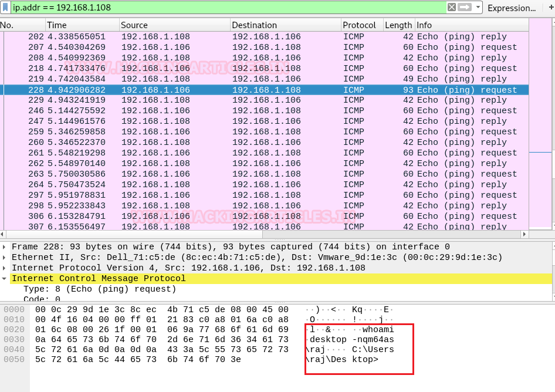This screenshot has width=555, height=392.
Task: Click hex row at offset 0040
Action: click(162, 349)
